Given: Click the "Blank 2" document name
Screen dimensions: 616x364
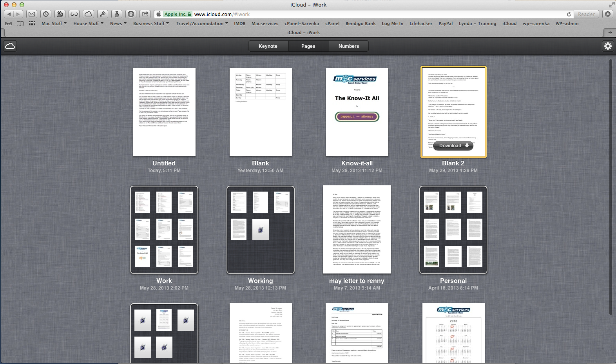Looking at the screenshot, I should pyautogui.click(x=453, y=163).
